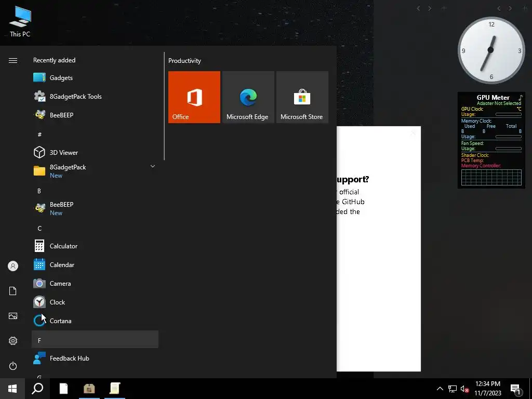The width and height of the screenshot is (532, 399).
Task: Open the Microsoft Edge tile
Action: 248,97
